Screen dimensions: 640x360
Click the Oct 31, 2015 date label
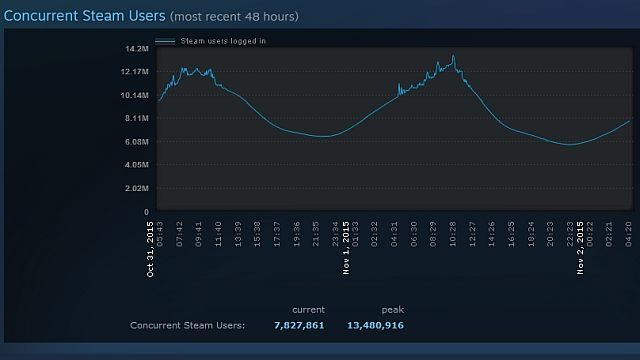coord(150,249)
